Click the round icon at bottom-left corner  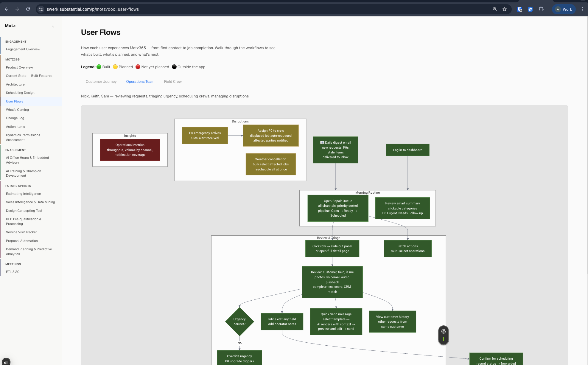click(x=6, y=362)
